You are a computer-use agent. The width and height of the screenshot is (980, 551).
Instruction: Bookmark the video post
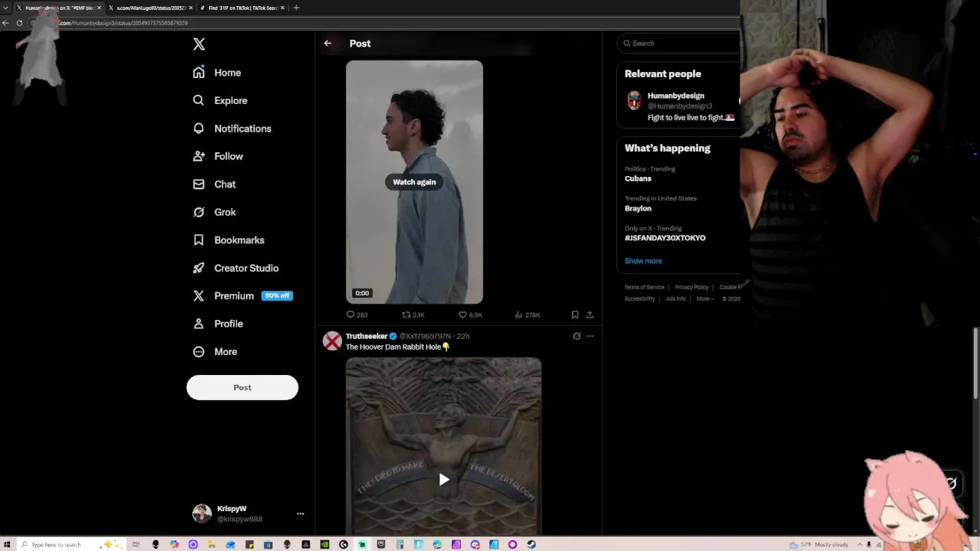[x=575, y=315]
